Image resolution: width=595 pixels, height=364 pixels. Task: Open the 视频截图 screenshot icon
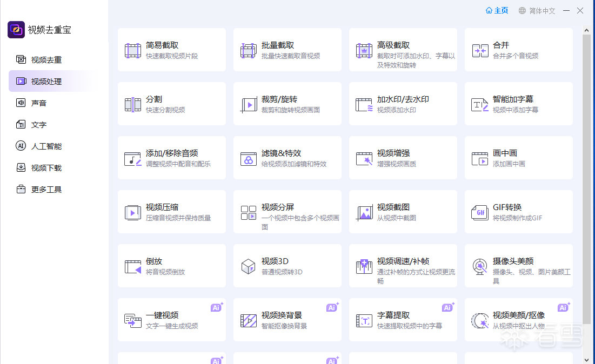click(364, 213)
